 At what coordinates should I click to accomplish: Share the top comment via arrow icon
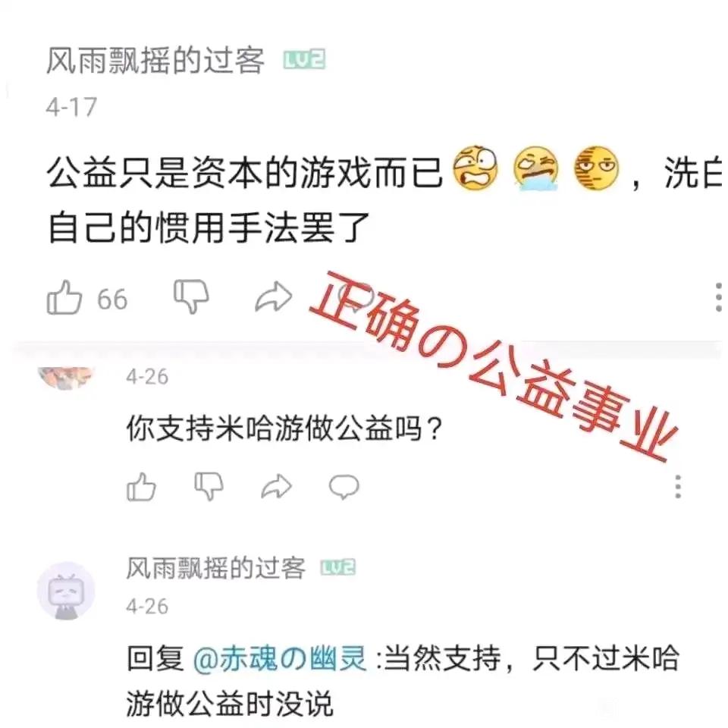coord(274,297)
